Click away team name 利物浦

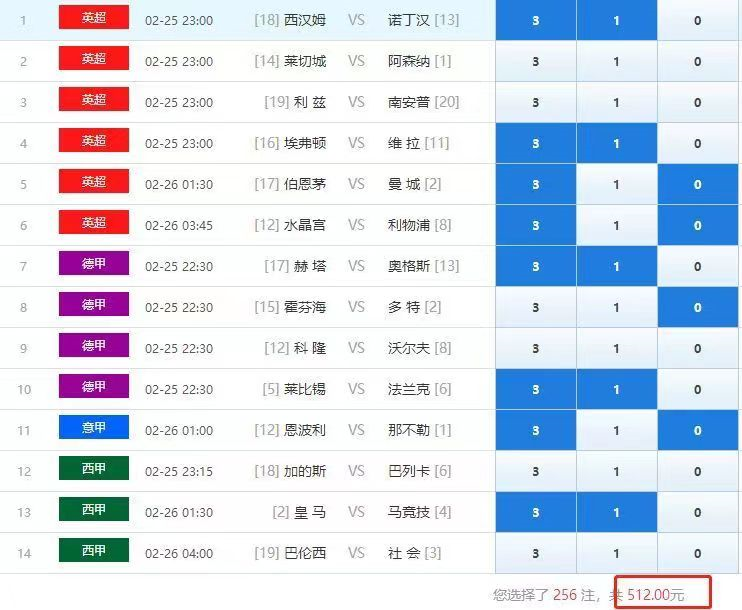[409, 225]
